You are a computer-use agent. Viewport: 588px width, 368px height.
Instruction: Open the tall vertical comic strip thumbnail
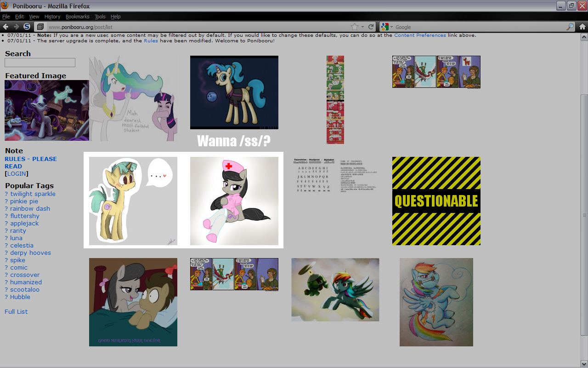(335, 100)
